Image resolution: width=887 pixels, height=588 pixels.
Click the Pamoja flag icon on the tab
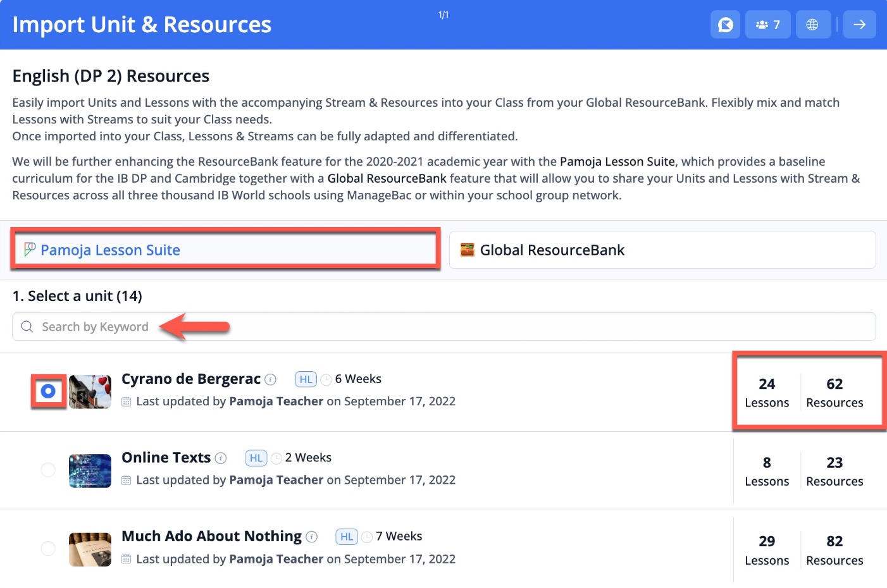tap(30, 249)
